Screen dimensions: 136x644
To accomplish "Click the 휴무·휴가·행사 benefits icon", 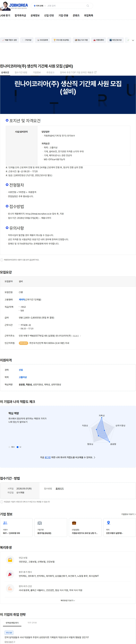I will [10, 574].
